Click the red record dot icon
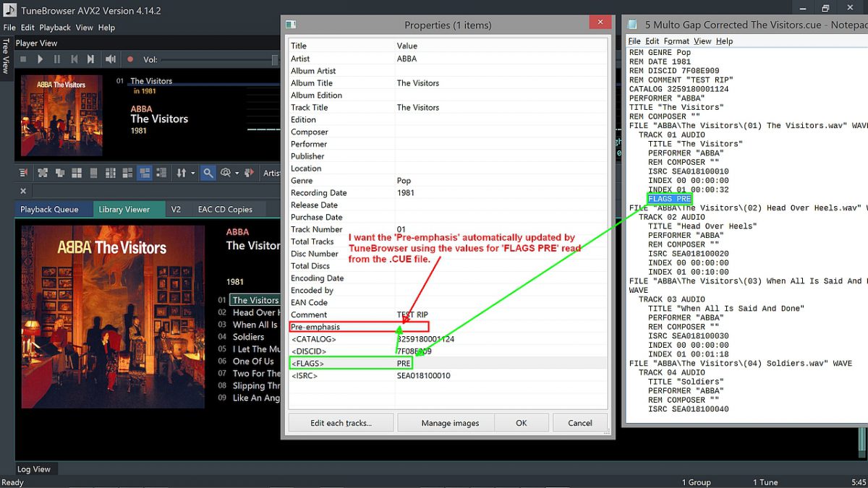This screenshot has width=868, height=488. 130,59
